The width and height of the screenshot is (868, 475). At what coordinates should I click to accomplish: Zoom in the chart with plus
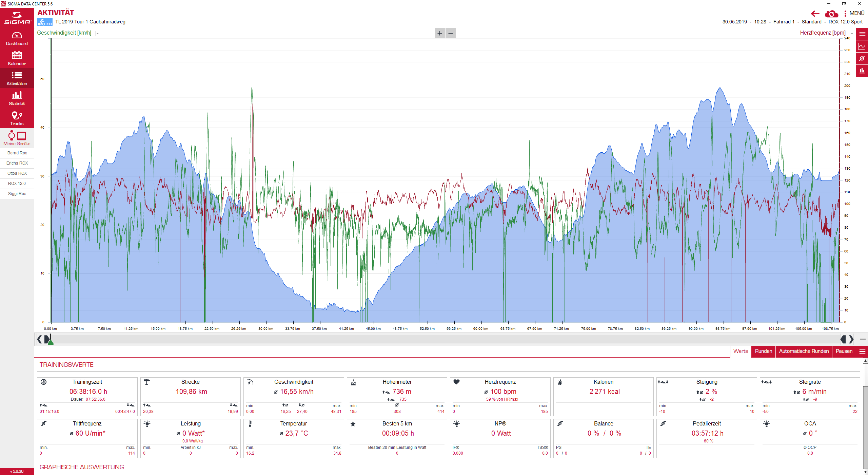coord(440,33)
